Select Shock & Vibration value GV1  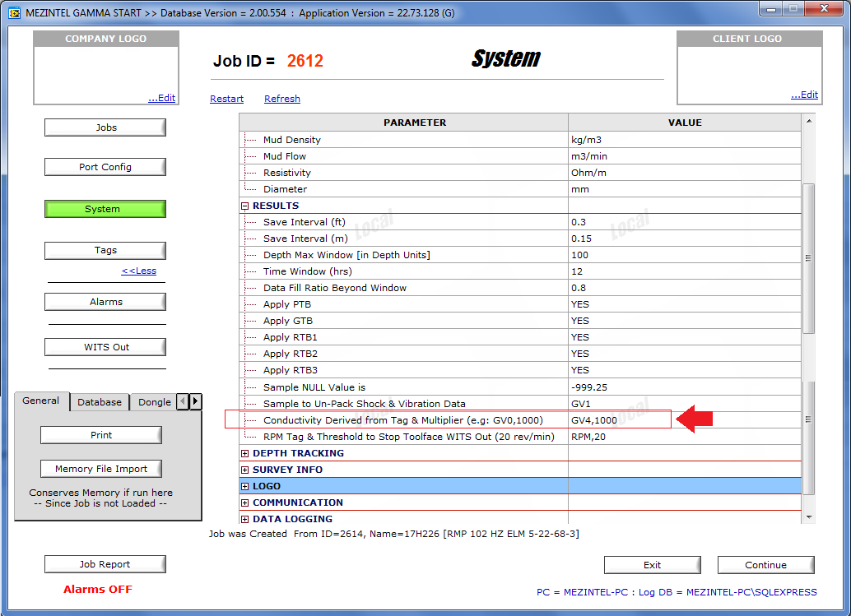(685, 404)
